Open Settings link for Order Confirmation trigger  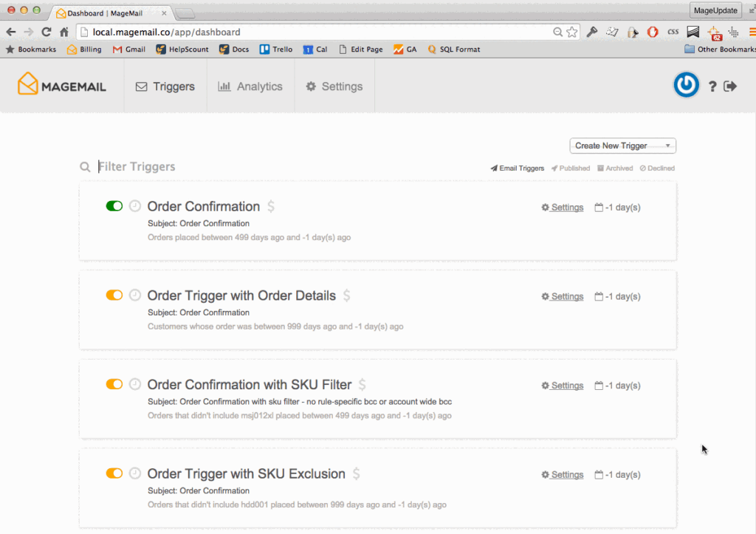pos(563,208)
